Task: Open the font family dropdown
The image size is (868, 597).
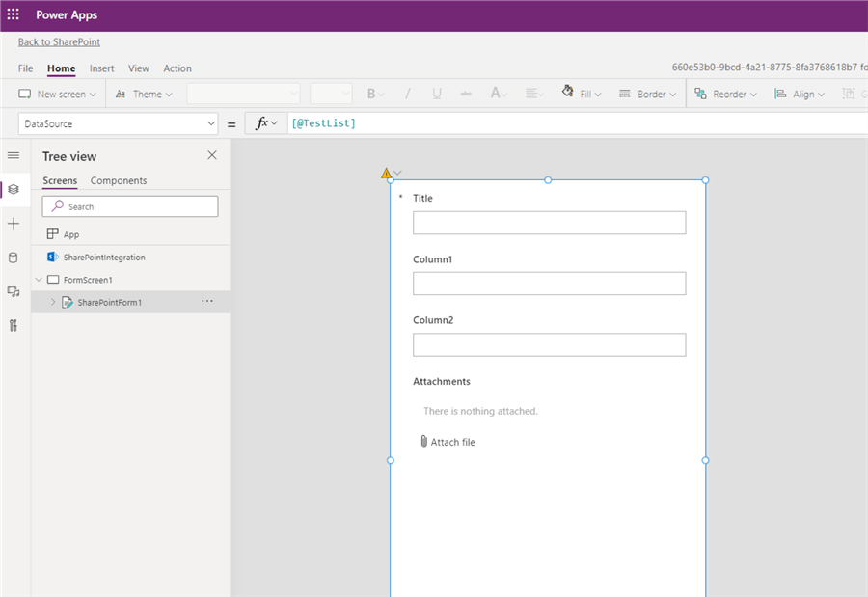Action: pos(244,94)
